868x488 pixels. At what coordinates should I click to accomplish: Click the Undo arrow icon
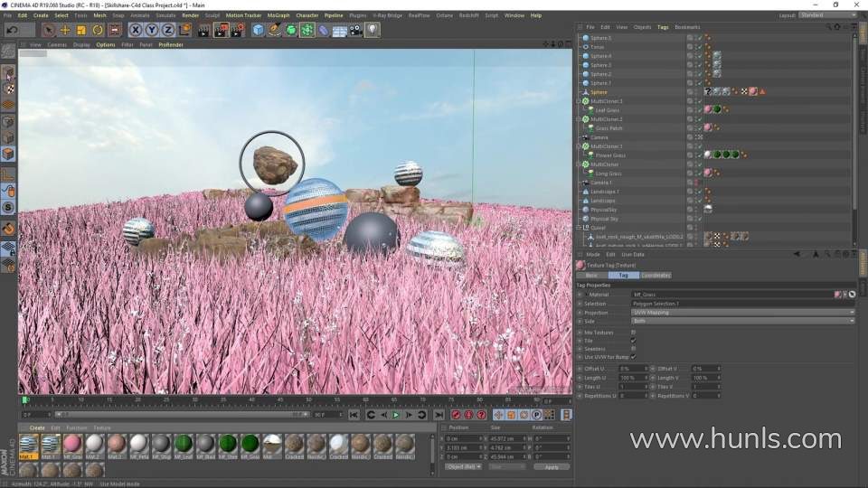[x=10, y=30]
